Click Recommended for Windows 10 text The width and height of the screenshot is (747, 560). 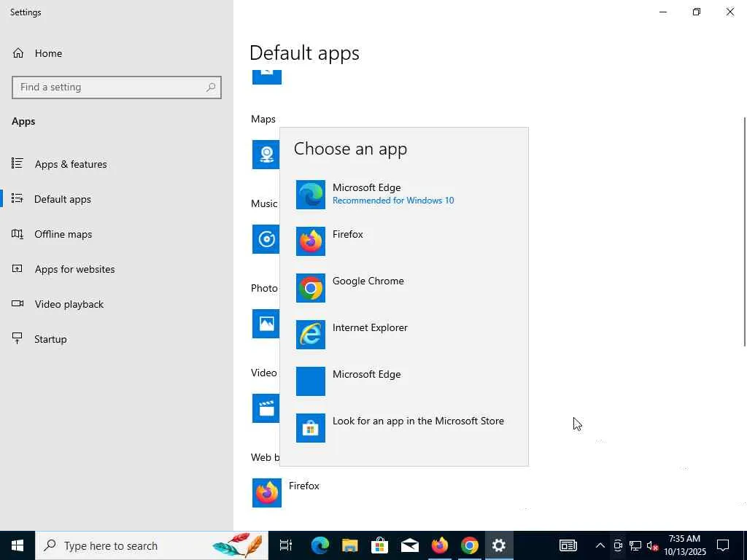point(393,201)
